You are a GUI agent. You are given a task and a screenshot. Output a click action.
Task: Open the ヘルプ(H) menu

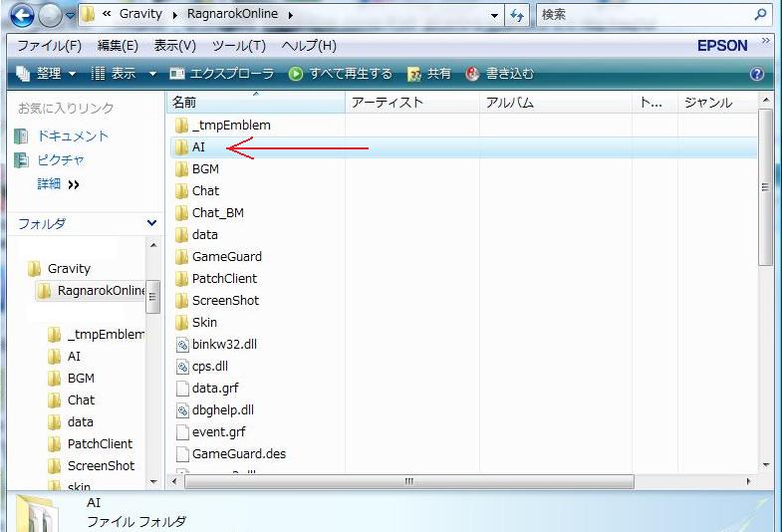click(309, 46)
